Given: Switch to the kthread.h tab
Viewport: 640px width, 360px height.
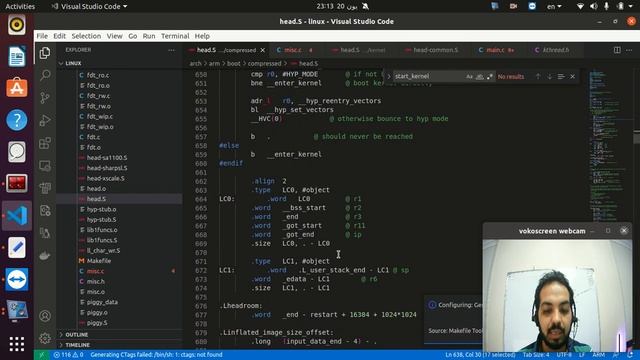Looking at the screenshot, I should coord(556,50).
